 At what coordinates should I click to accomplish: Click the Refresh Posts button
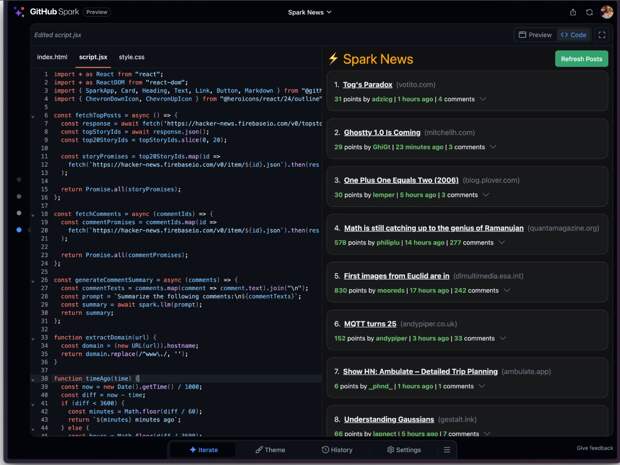(x=581, y=59)
